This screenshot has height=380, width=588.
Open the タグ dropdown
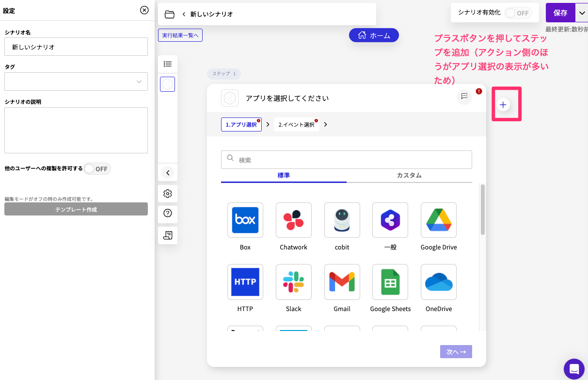point(76,82)
